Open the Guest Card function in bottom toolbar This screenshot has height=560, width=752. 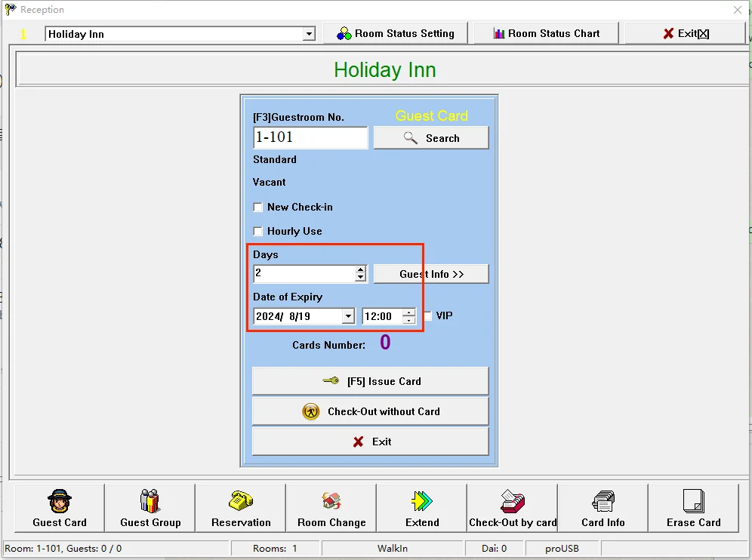[60, 508]
